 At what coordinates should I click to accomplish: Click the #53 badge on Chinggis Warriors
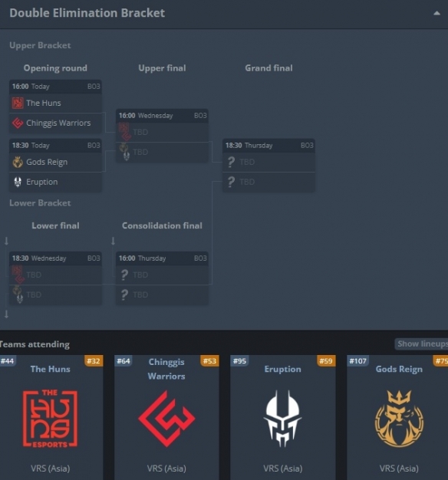click(209, 361)
